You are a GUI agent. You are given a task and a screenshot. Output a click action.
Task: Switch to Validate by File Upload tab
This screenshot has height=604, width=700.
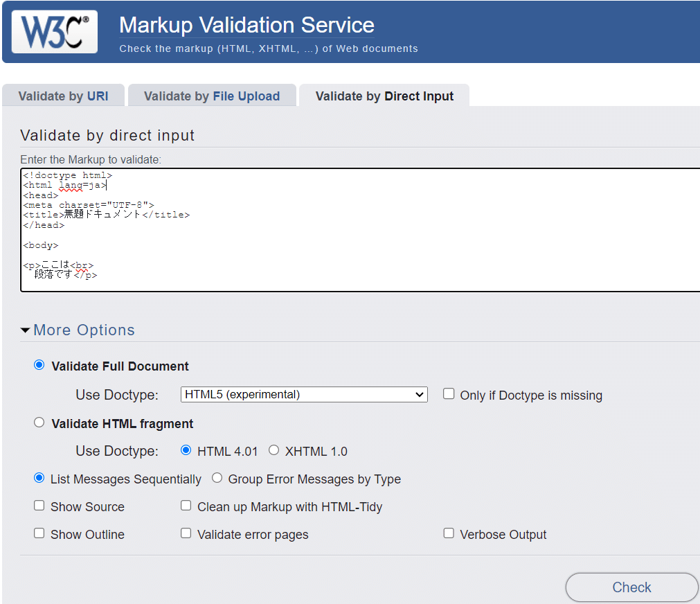(212, 96)
